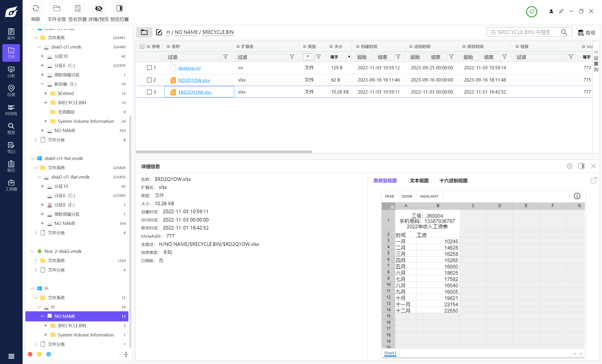Click the preview info circle icon
This screenshot has height=364, width=602.
[x=577, y=196]
